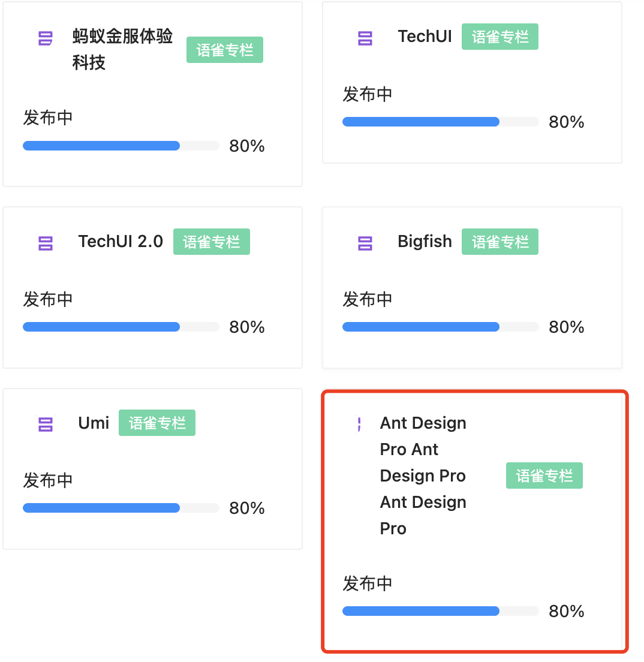Image resolution: width=644 pixels, height=662 pixels.
Task: Click the purple logo icon on TechUI card
Action: click(365, 37)
